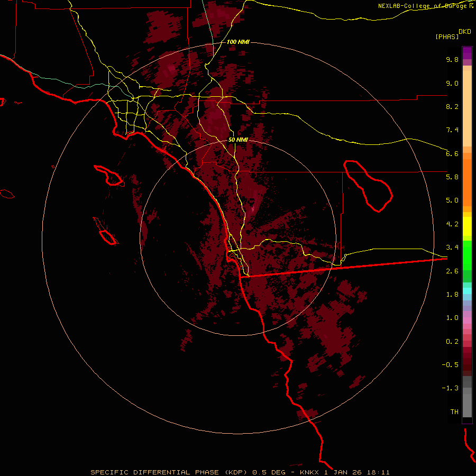The image size is (476, 476).
Task: Click the 9.0 value on the color scale
Action: click(x=452, y=83)
